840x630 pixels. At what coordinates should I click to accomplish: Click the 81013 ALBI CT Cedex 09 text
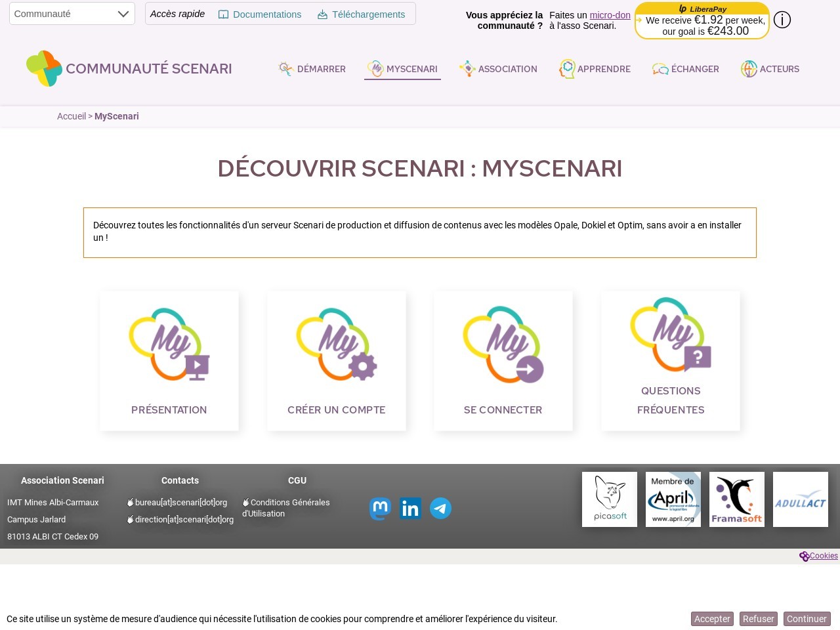(53, 537)
